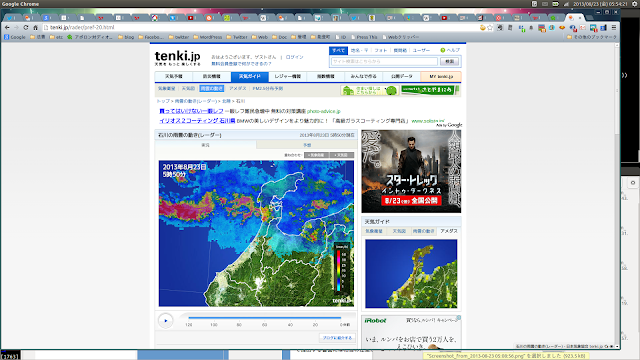Open the MY tenki.jp tab
This screenshot has width=640, height=360.
point(441,76)
